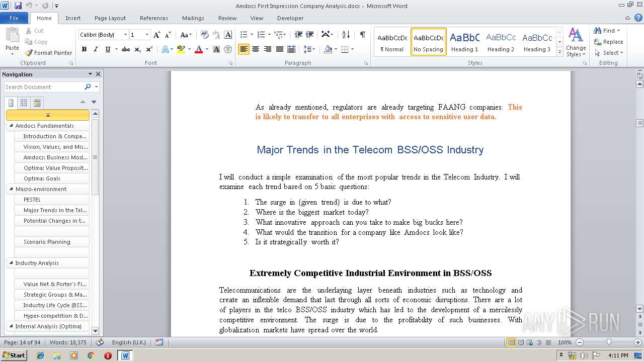
Task: Open Underline style dropdown arrow
Action: 116,49
